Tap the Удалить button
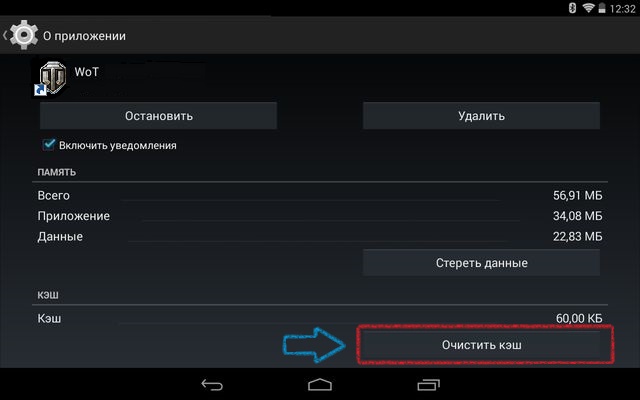The width and height of the screenshot is (640, 400). (481, 116)
